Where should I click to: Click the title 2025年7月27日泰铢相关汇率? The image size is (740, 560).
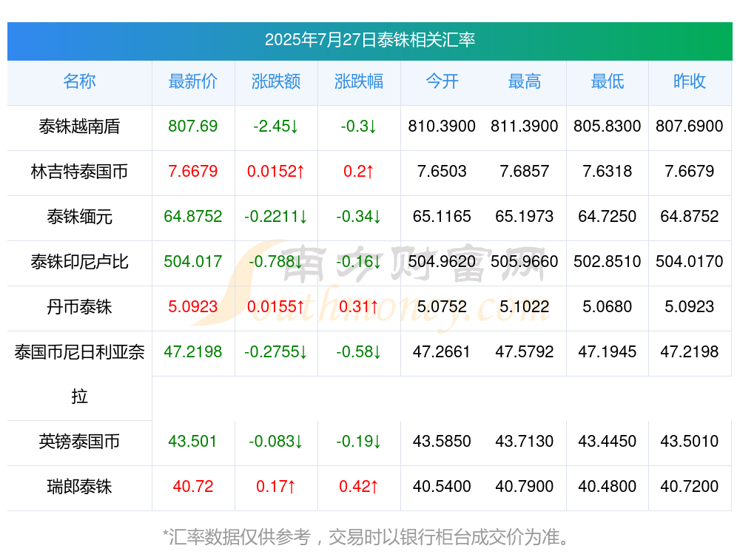[369, 40]
